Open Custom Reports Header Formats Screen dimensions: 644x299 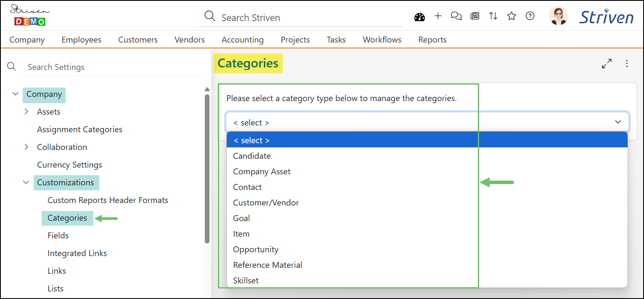pyautogui.click(x=108, y=200)
